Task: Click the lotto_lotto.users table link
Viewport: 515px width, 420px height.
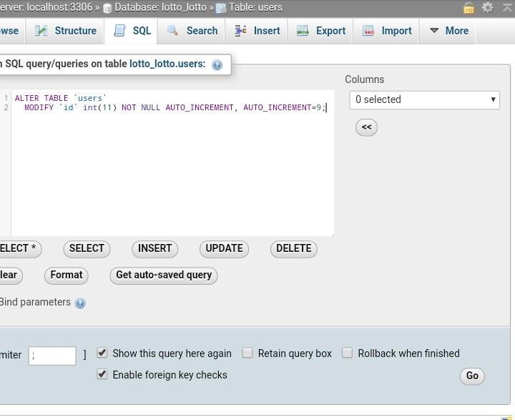Action: click(167, 64)
